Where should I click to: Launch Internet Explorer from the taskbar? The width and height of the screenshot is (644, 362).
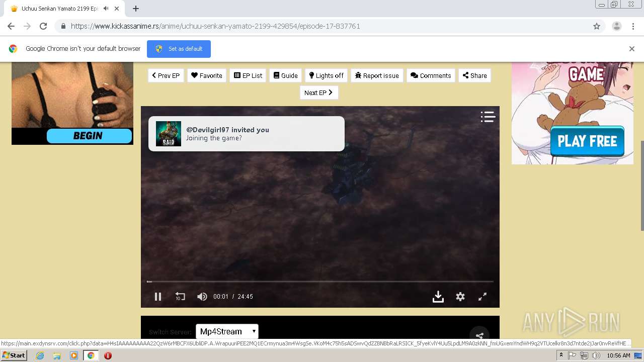tap(40, 355)
